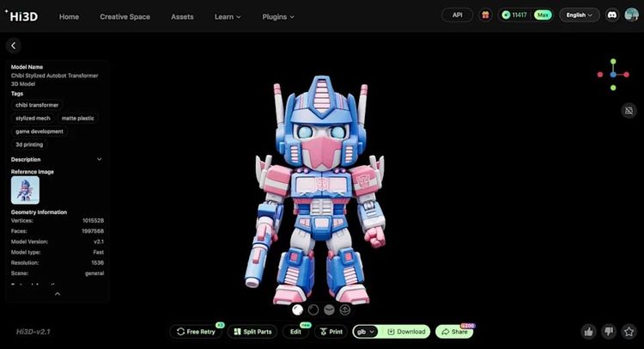Download the model

click(406, 331)
